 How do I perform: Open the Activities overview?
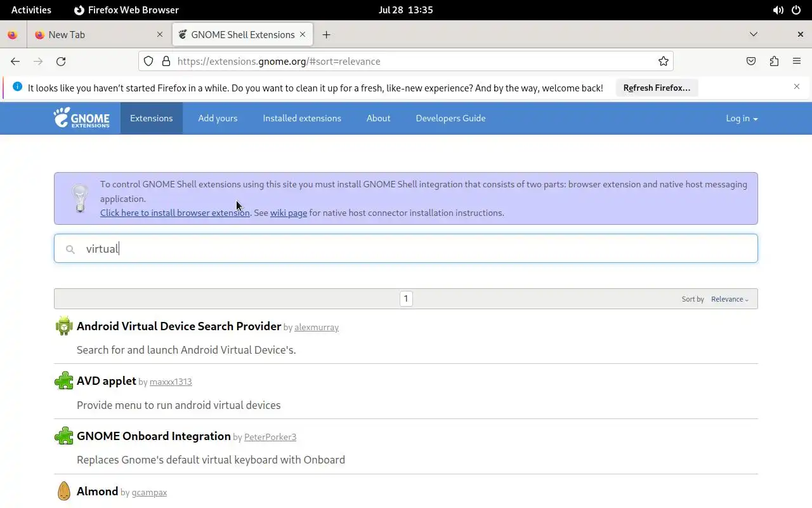click(x=31, y=10)
